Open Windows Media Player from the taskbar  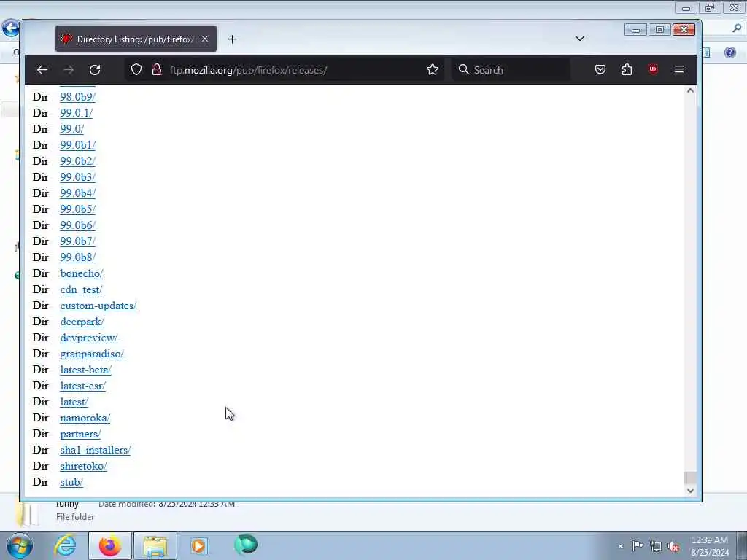pos(198,545)
